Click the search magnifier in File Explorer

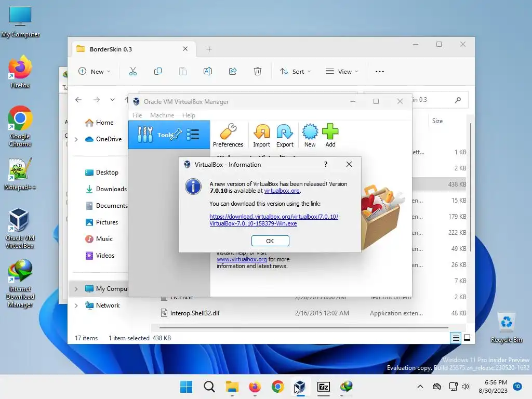(458, 100)
